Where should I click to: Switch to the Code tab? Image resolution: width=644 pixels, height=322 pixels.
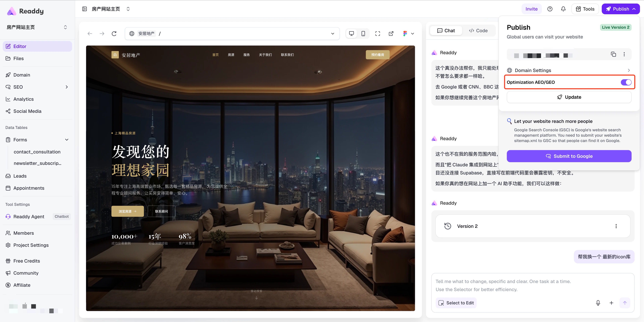click(x=478, y=31)
